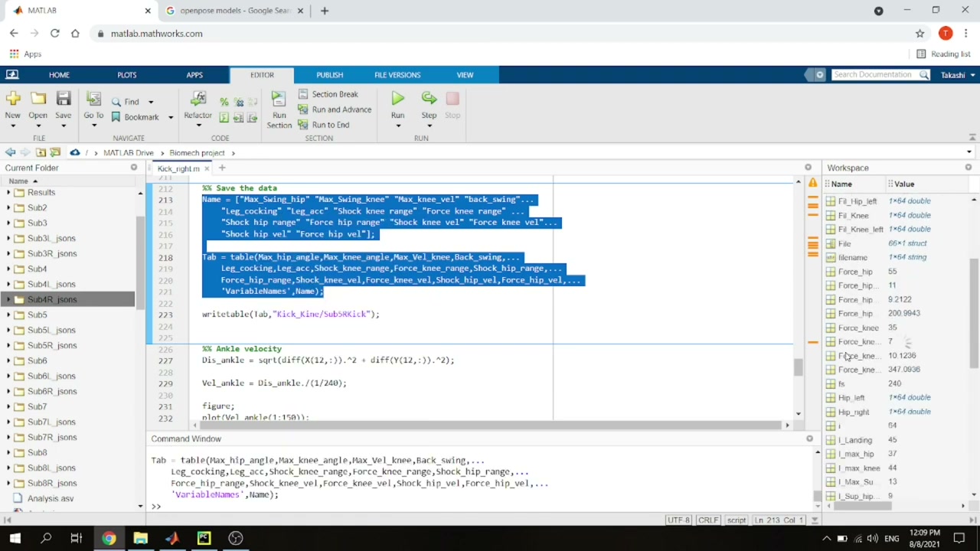Click the Smart Indent icon
Viewport: 980px width, 551px height.
[x=224, y=118]
